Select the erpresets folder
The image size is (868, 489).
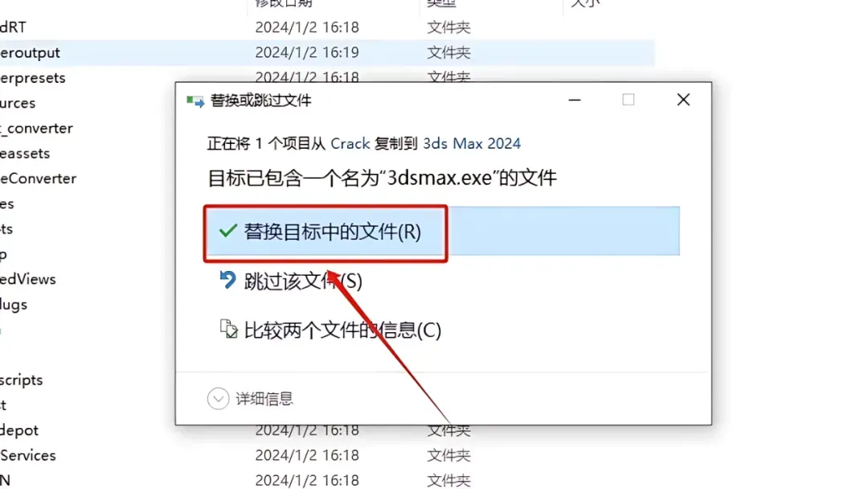(33, 78)
